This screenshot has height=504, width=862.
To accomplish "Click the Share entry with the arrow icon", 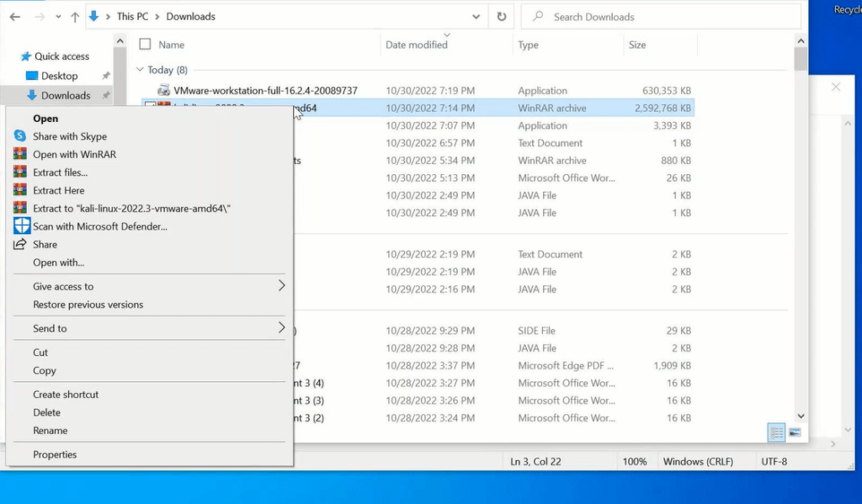I will [45, 245].
